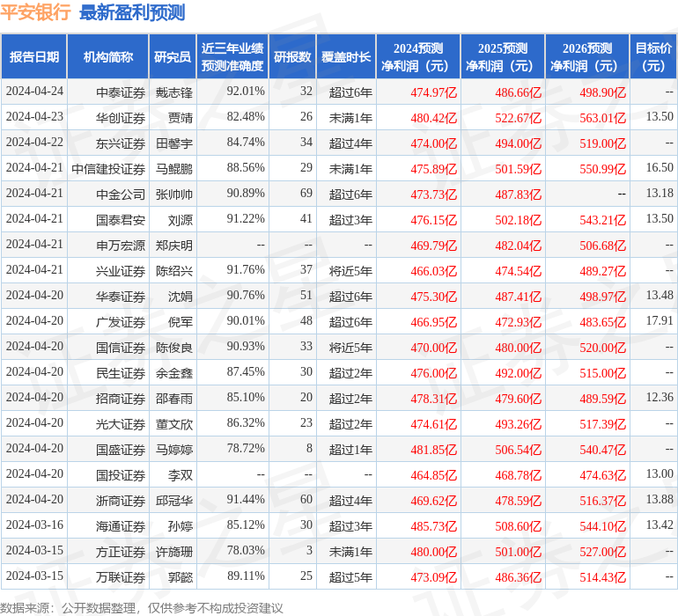Image resolution: width=678 pixels, height=616 pixels.
Task: Click the 中信建投证券 institution cell
Action: click(108, 169)
